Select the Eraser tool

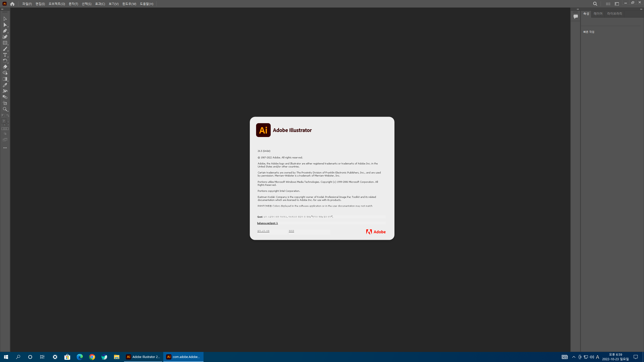click(x=5, y=67)
